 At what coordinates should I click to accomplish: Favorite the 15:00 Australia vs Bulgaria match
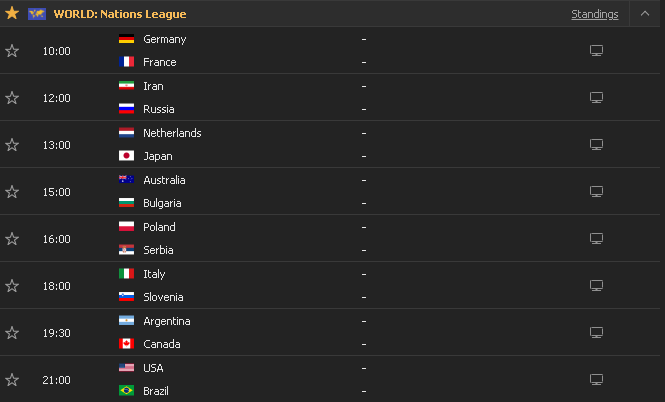click(x=12, y=192)
